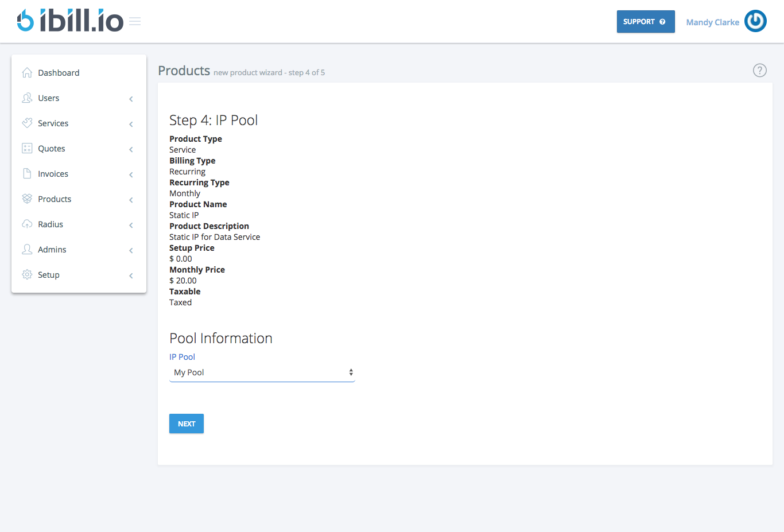Image resolution: width=784 pixels, height=532 pixels.
Task: Open the Quotes icon in the sidebar
Action: click(x=27, y=148)
